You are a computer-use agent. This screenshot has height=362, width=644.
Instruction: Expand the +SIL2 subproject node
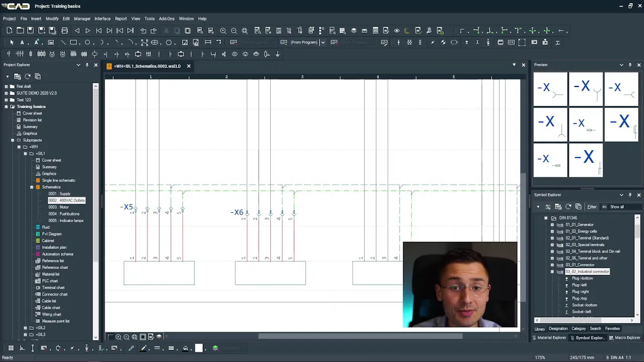coord(25,328)
